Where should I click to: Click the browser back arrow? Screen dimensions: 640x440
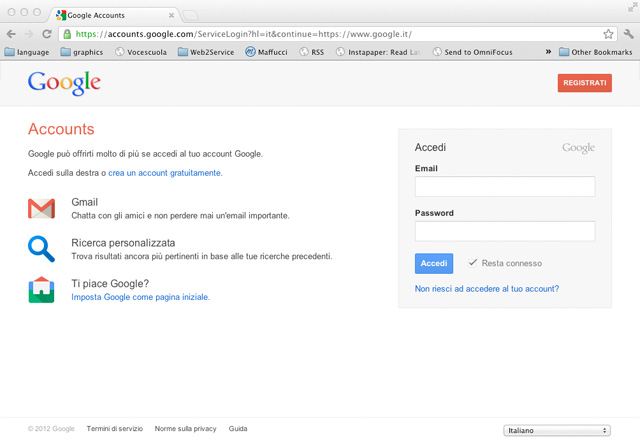click(x=11, y=34)
